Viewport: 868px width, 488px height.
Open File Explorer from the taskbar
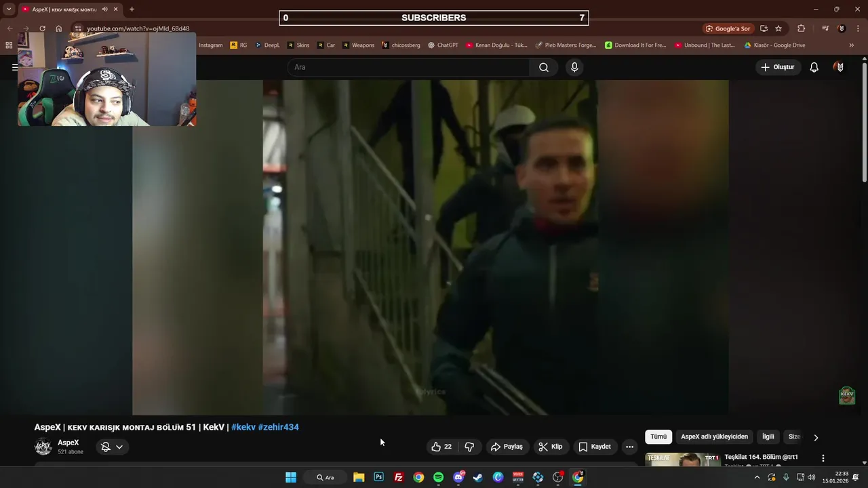(359, 477)
